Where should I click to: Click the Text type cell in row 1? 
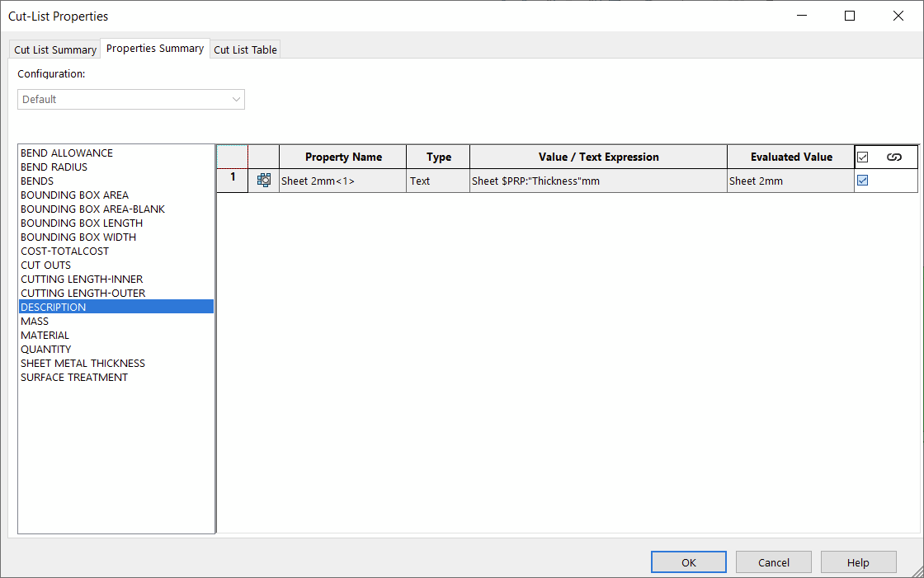pos(438,181)
